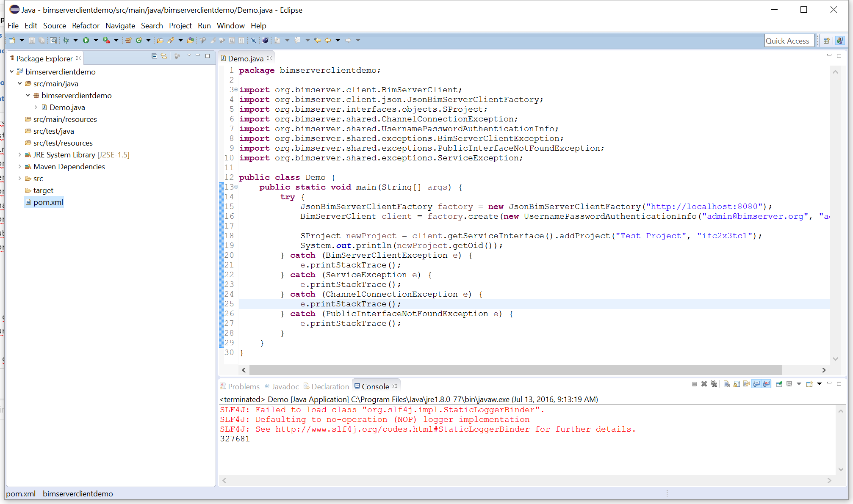Expand JRE System Library node

coord(20,154)
